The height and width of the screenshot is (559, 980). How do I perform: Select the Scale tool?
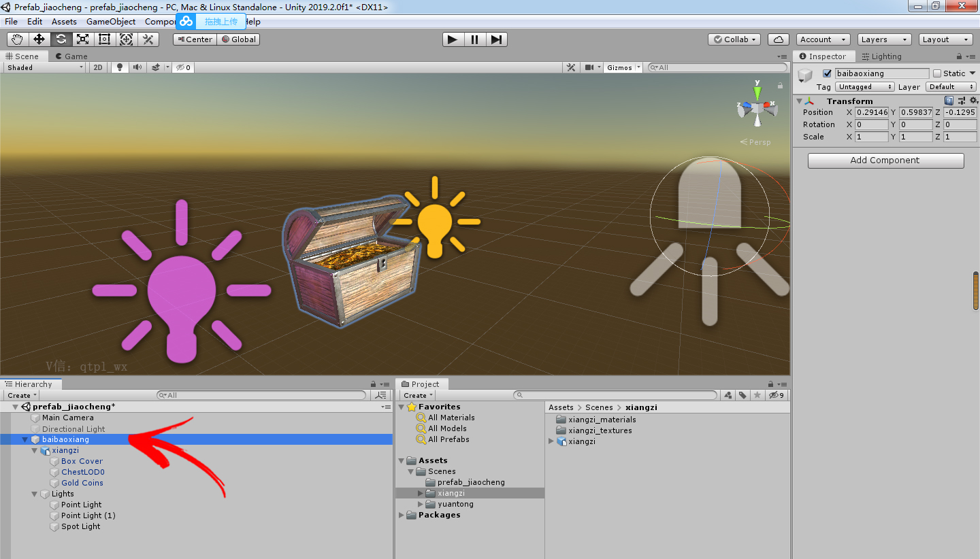83,39
